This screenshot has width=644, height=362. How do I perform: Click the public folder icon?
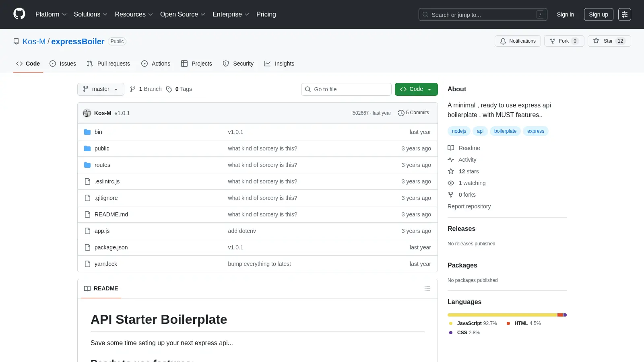[x=87, y=148]
